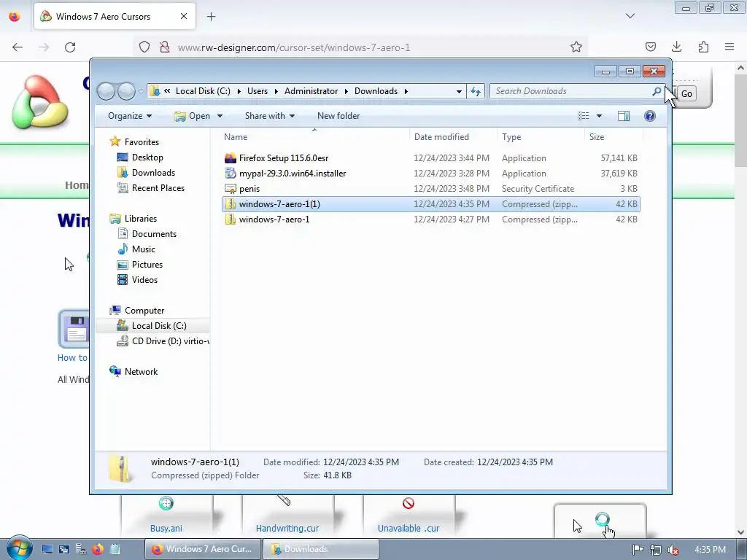Screen dimensions: 747x560
Task: Open the CD Drive (D:) virtio entry
Action: pyautogui.click(x=163, y=341)
